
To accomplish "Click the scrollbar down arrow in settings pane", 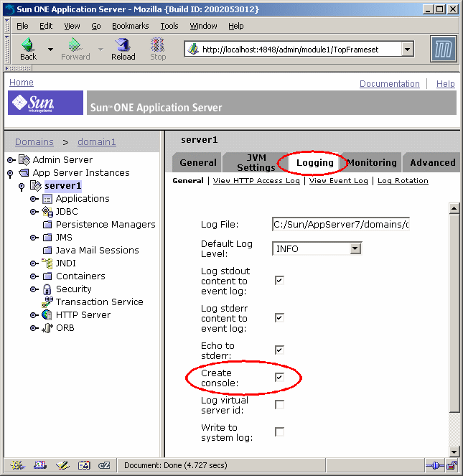I will pos(454,452).
